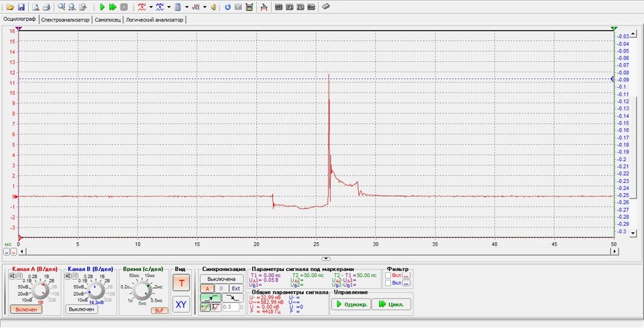644x328 pixels.
Task: Open blue filter settings ellipsis button
Action: tap(406, 283)
